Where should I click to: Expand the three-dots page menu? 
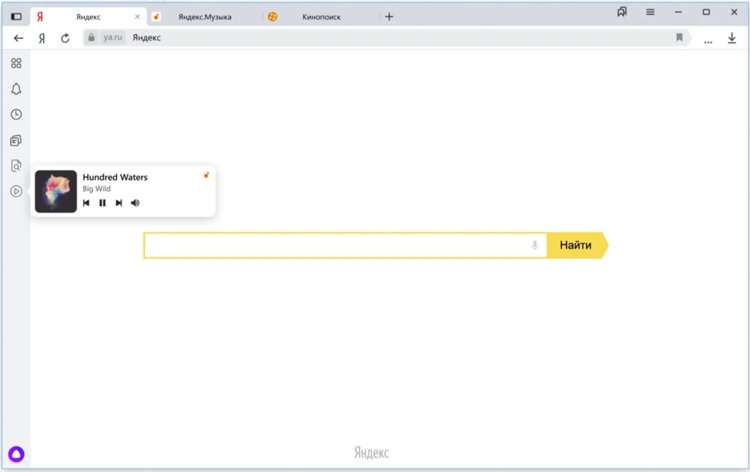pos(708,42)
